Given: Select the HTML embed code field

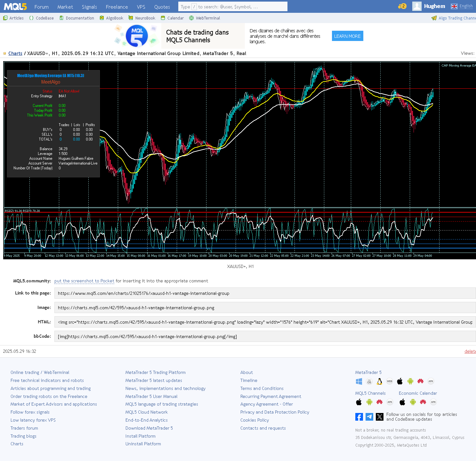Looking at the screenshot, I should [265, 322].
